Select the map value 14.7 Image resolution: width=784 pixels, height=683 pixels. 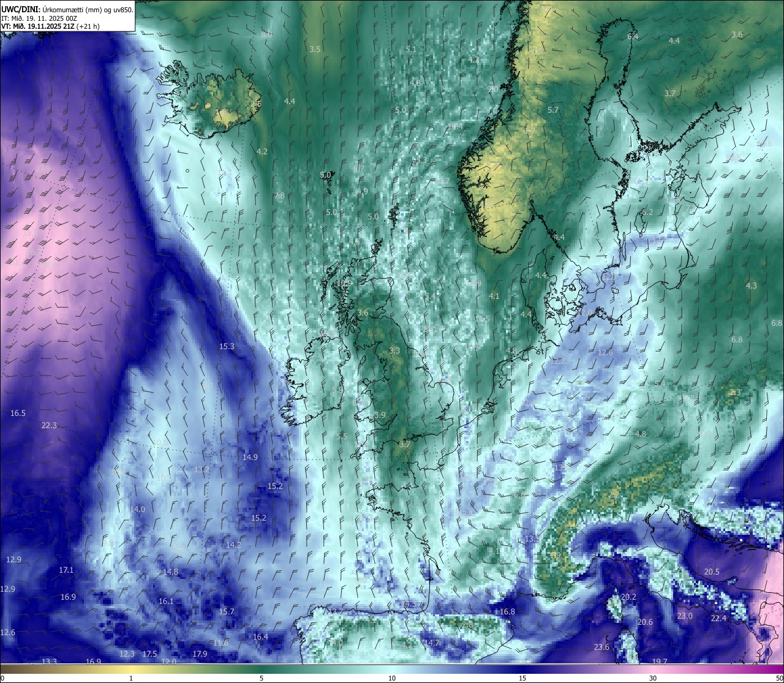(432, 643)
